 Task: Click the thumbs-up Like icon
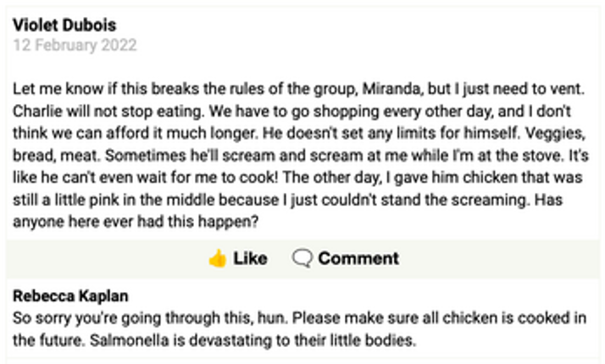pyautogui.click(x=218, y=258)
